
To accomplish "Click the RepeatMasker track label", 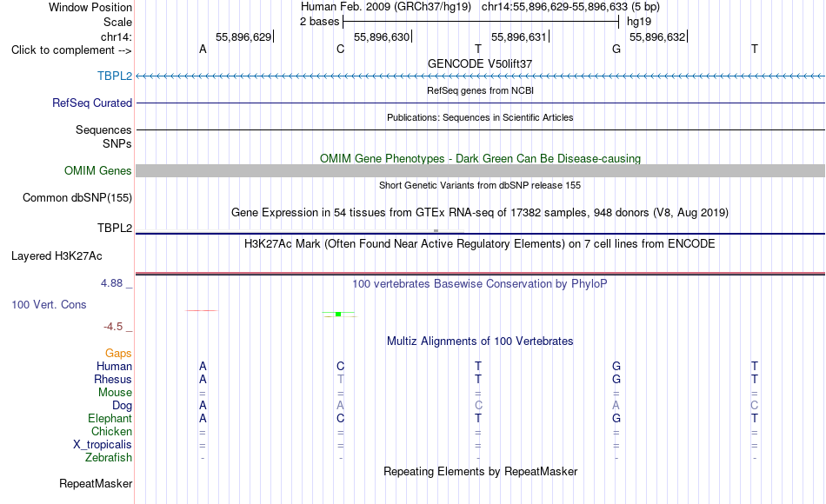I will pyautogui.click(x=96, y=483).
